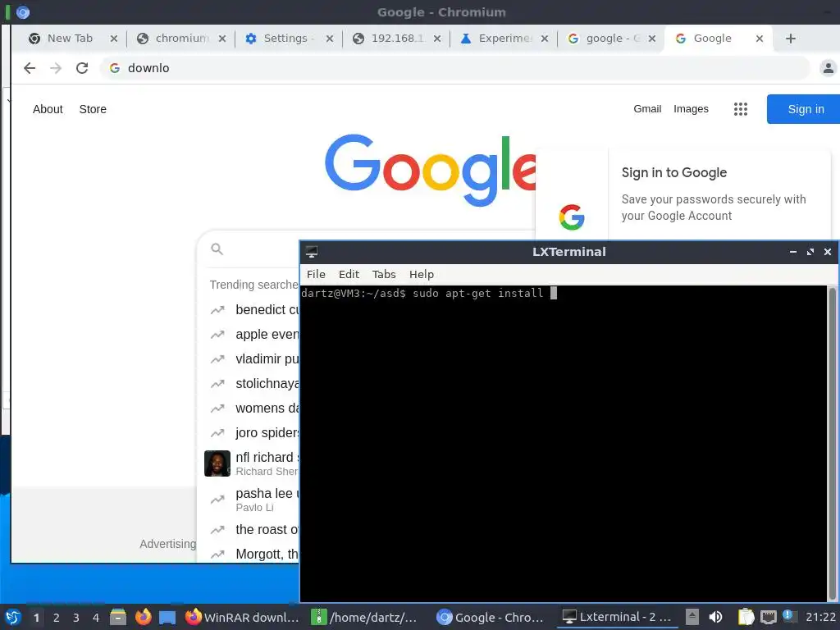This screenshot has width=840, height=630.
Task: Click the show desktop taskbar icon
Action: point(167,617)
